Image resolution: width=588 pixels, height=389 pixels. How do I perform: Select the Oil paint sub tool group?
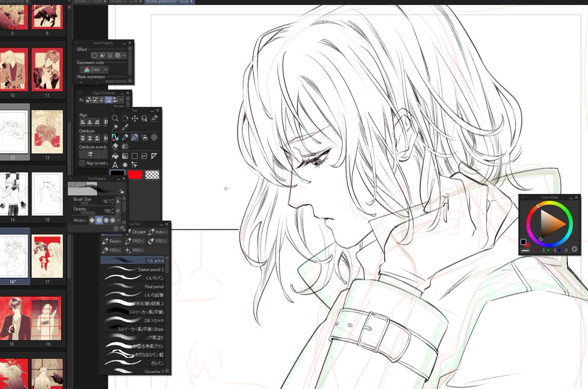click(x=136, y=232)
